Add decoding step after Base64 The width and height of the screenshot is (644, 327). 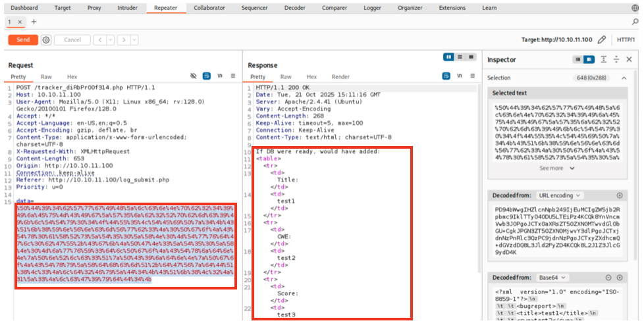[620, 278]
